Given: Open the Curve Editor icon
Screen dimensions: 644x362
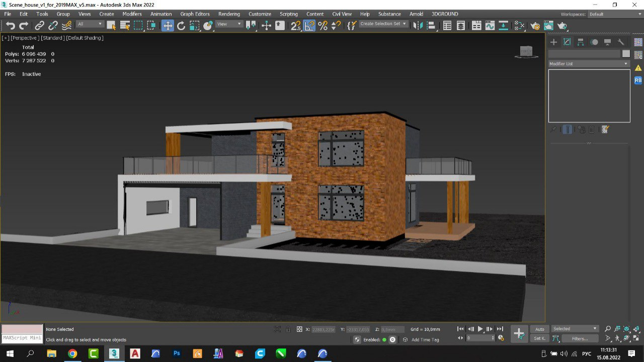Looking at the screenshot, I should click(490, 26).
